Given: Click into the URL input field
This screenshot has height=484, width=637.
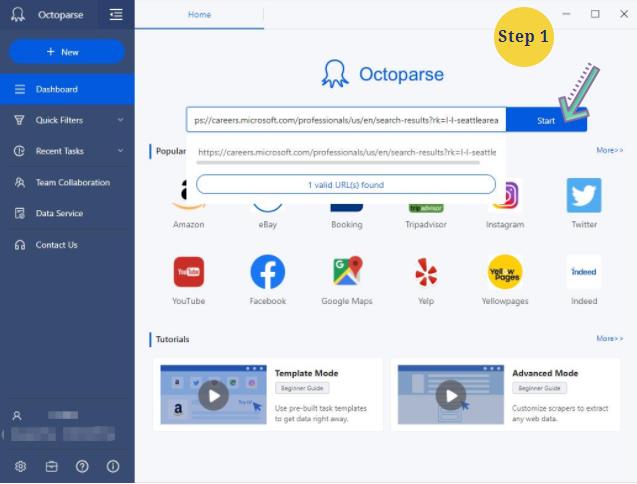Looking at the screenshot, I should (346, 120).
